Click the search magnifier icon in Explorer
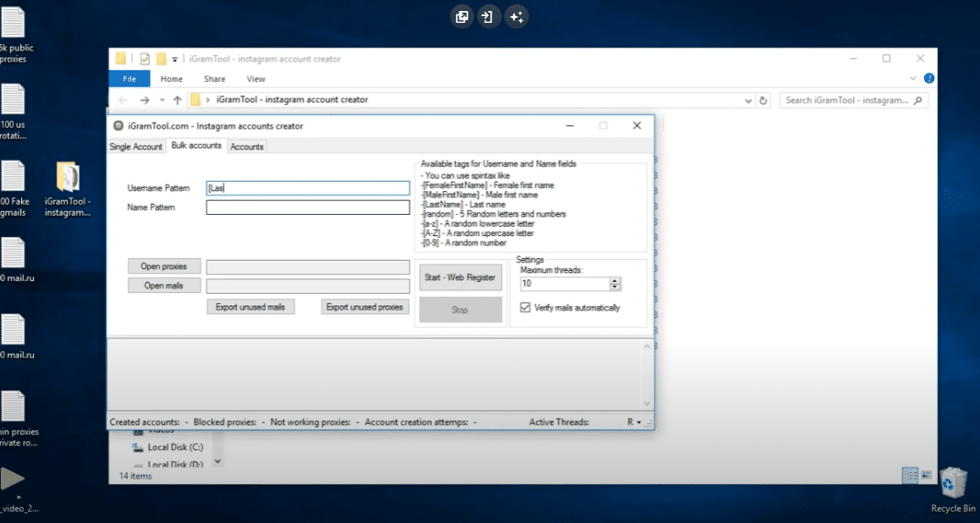This screenshot has height=523, width=980. point(918,100)
